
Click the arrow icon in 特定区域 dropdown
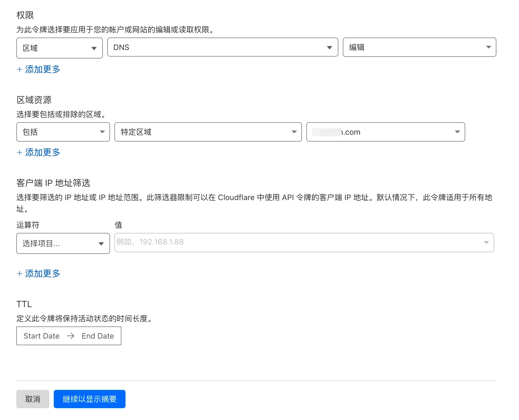pos(294,132)
